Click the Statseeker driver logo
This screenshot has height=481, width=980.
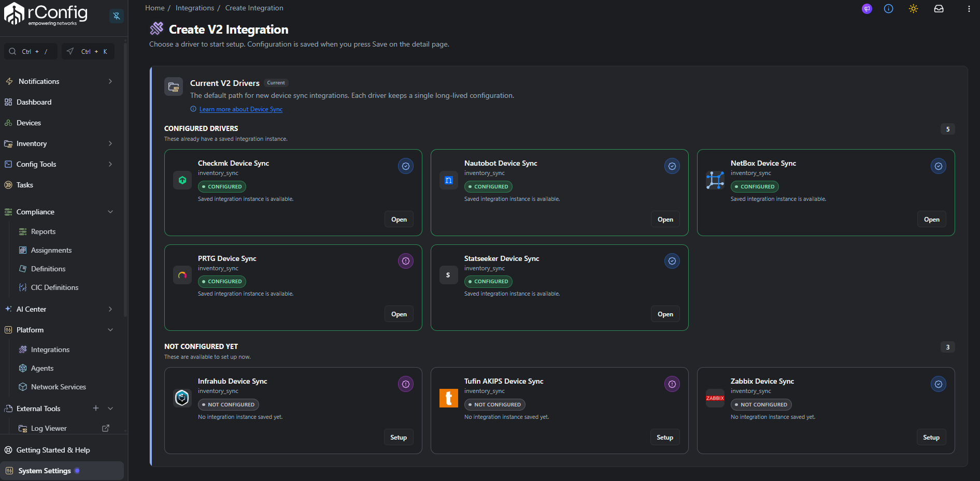449,275
